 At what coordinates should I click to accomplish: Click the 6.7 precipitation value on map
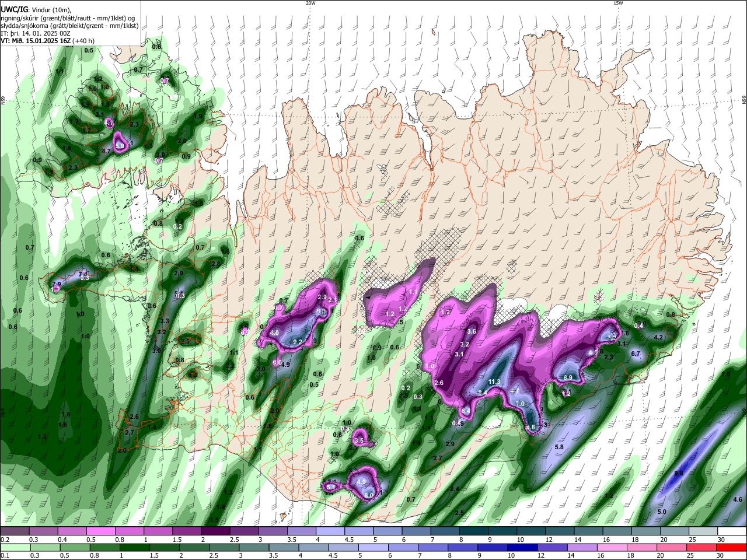pos(636,353)
